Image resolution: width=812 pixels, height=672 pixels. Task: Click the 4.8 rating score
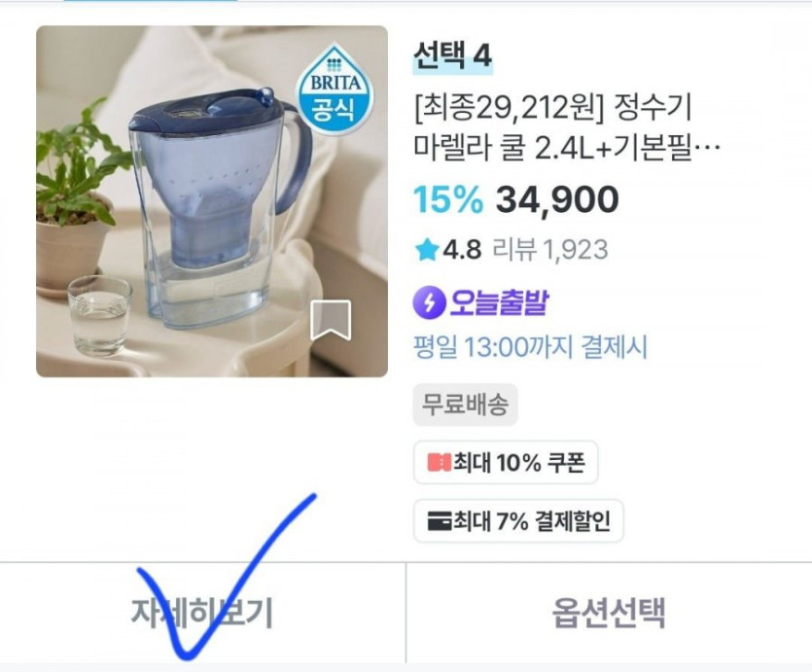click(462, 250)
